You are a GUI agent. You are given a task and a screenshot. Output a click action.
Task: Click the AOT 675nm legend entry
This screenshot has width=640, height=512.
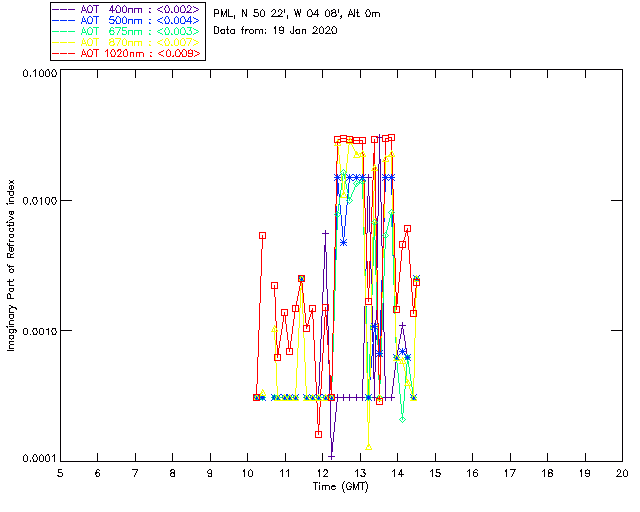point(127,31)
